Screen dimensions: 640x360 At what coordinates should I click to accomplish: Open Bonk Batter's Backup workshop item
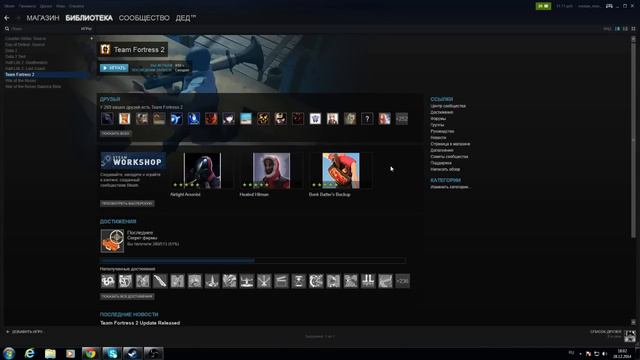(x=341, y=171)
